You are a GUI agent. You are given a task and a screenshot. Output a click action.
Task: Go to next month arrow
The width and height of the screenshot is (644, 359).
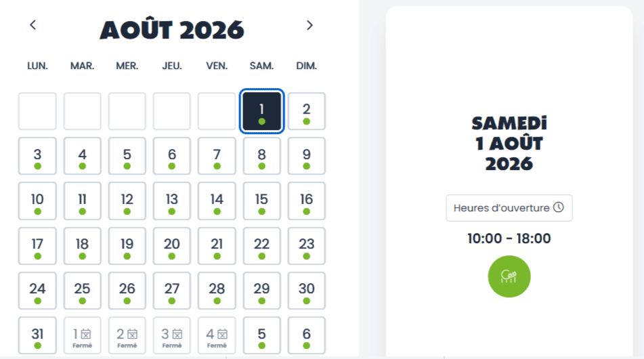tap(309, 25)
